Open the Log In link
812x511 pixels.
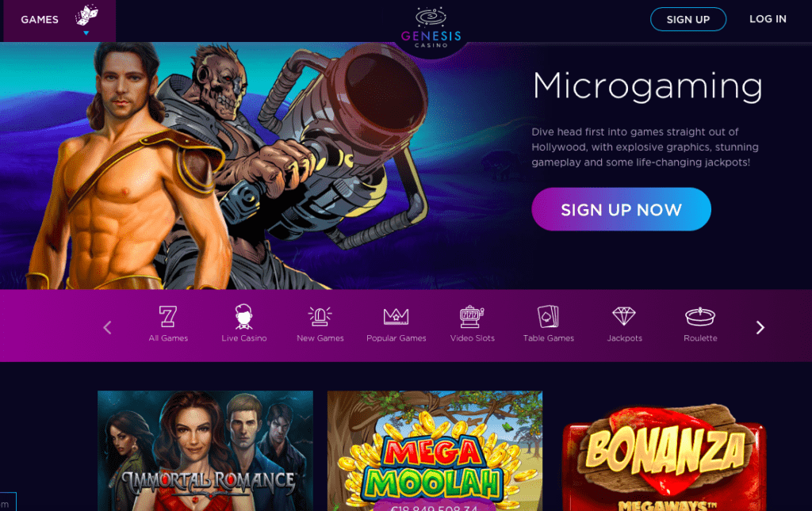768,19
